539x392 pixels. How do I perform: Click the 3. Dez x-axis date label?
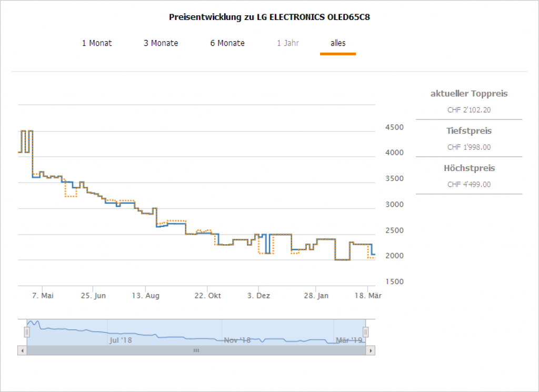click(x=259, y=296)
